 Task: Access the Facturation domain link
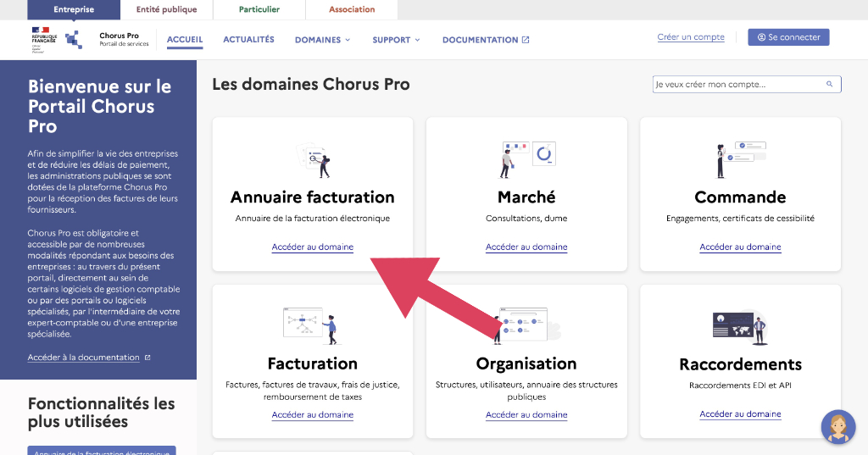click(x=312, y=414)
